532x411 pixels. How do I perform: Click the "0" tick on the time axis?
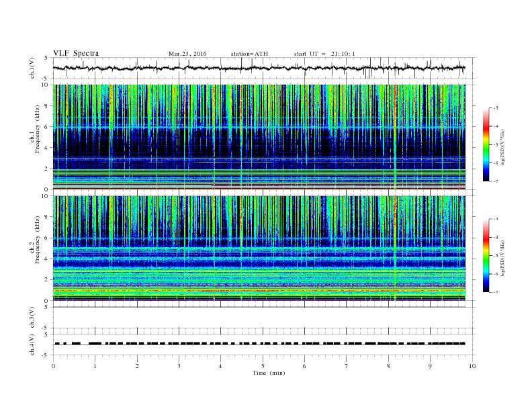pyautogui.click(x=53, y=366)
